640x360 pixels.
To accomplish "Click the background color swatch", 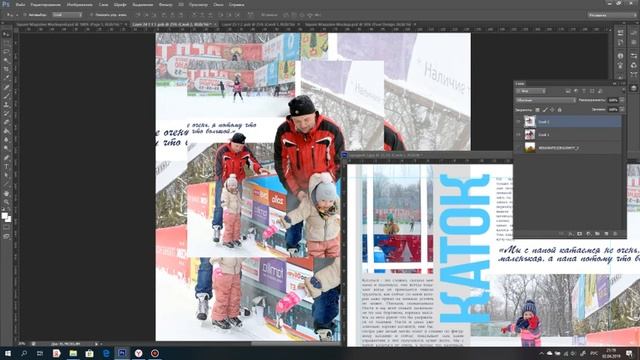I will pos(9,220).
